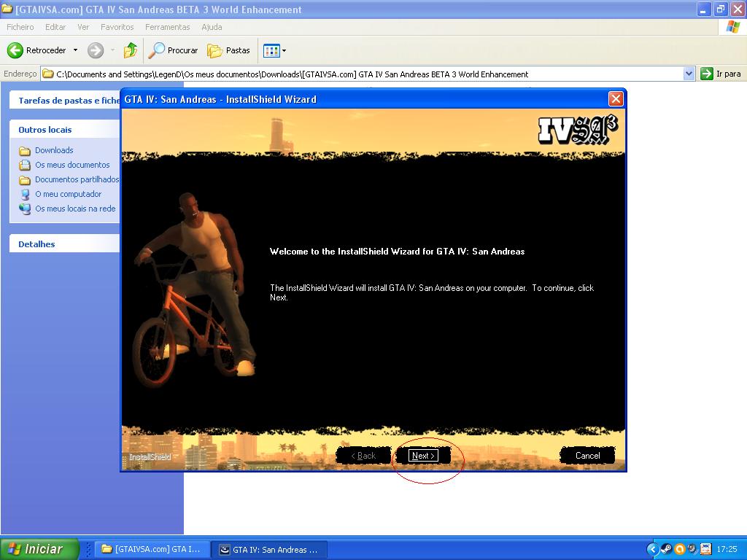Open the Favoritos menu
The image size is (747, 560).
(117, 27)
